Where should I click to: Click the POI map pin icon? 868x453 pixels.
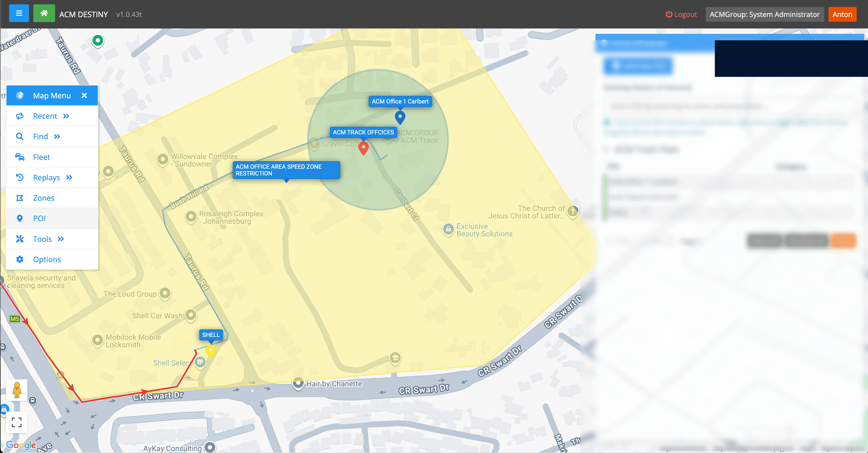(20, 219)
